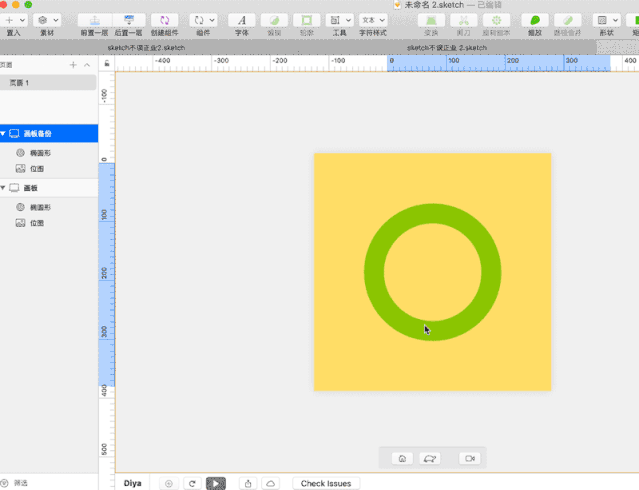Click the 素材 assets cube icon
The width and height of the screenshot is (639, 490).
43,20
